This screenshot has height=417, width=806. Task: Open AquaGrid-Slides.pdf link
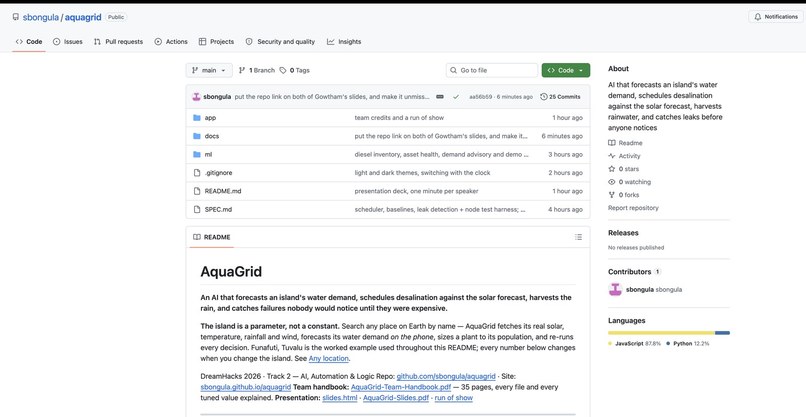[396, 398]
